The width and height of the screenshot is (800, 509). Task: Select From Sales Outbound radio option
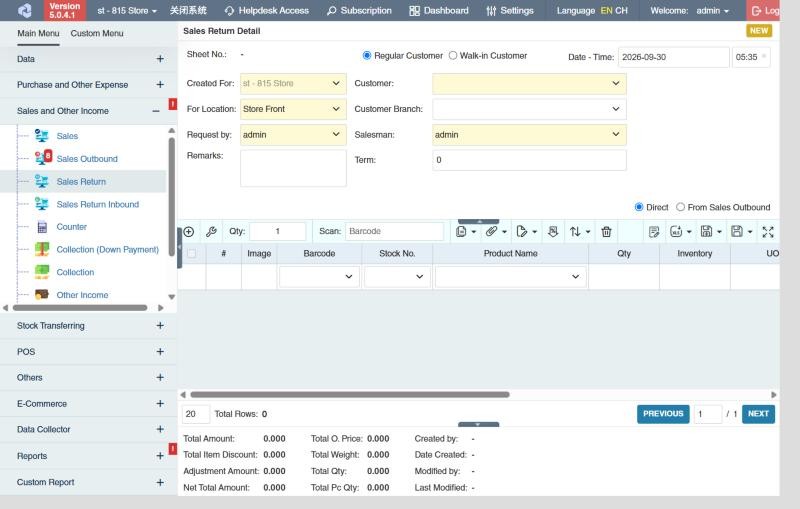[x=680, y=207]
